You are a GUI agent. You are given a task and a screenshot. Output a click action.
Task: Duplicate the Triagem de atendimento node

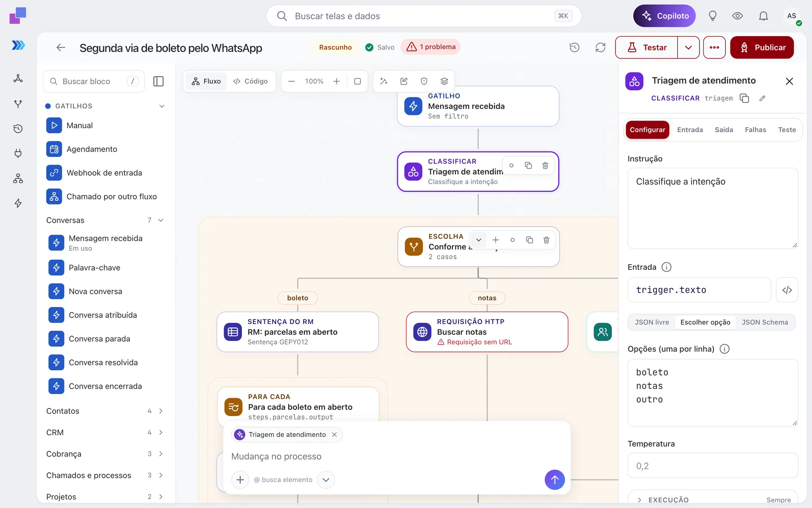(528, 165)
